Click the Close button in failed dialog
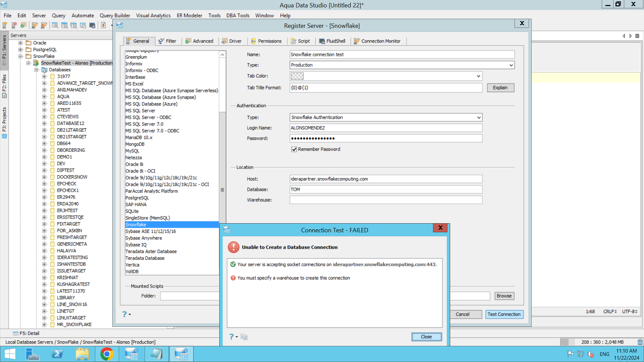 click(426, 337)
